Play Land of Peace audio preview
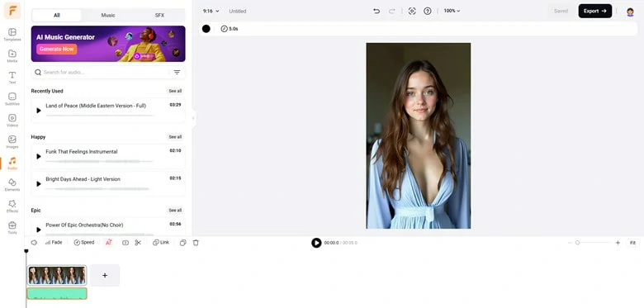644x308 pixels. point(39,111)
